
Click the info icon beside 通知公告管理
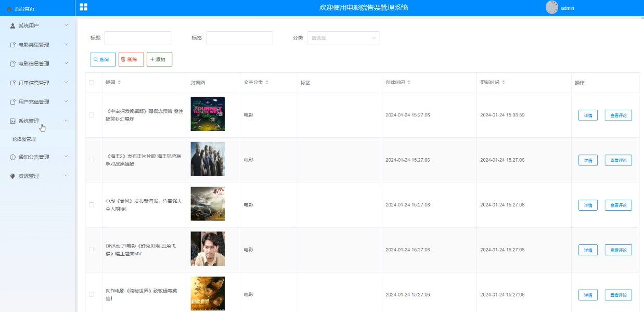13,157
